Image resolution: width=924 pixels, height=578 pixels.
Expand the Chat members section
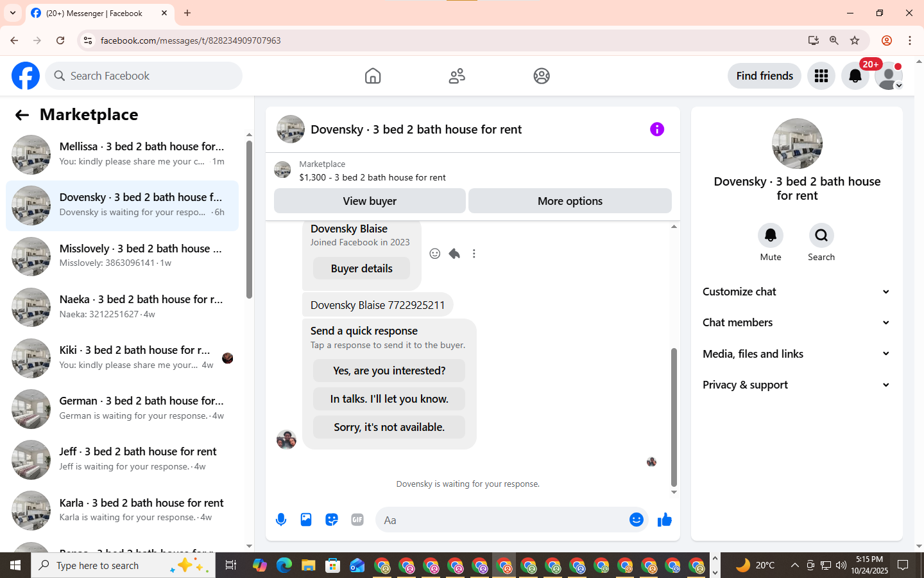pos(796,322)
